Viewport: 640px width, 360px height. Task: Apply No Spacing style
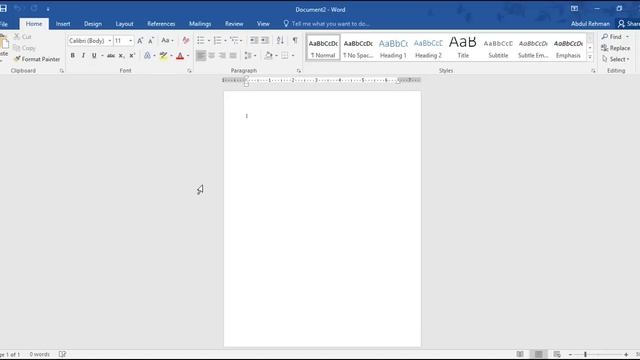click(x=358, y=48)
